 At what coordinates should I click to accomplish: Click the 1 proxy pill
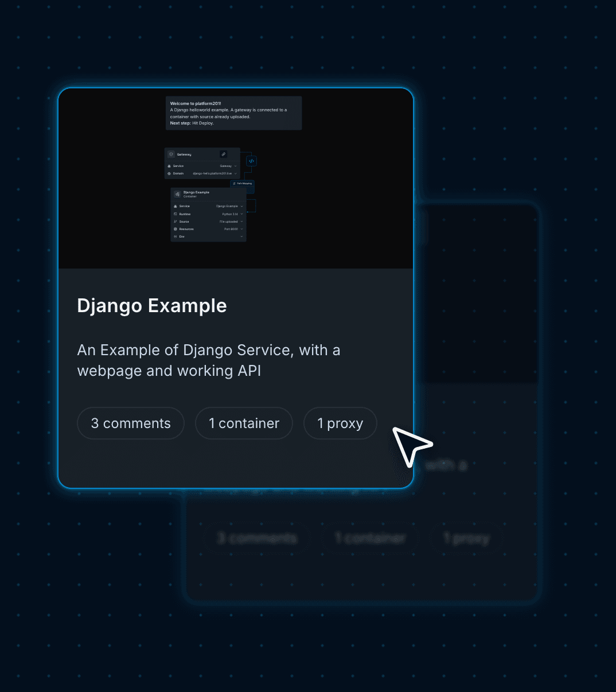[x=340, y=423]
